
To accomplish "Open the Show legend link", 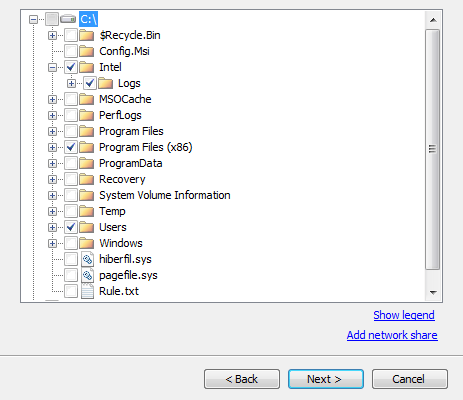I will (x=404, y=315).
